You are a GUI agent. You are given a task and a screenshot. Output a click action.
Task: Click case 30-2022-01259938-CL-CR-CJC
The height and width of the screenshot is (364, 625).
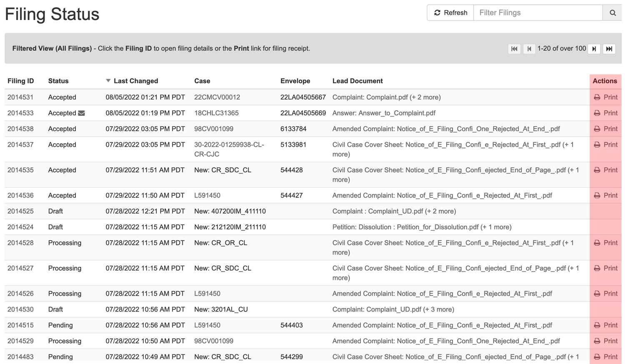click(x=229, y=149)
